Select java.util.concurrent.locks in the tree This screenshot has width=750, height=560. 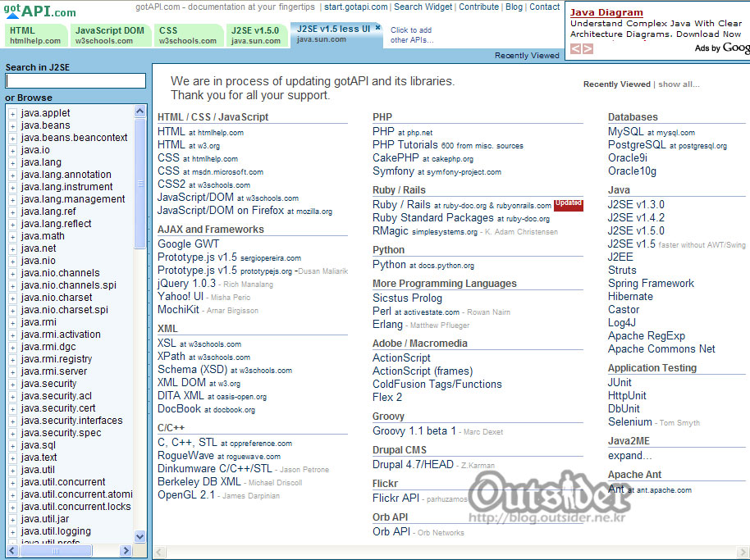pyautogui.click(x=75, y=507)
